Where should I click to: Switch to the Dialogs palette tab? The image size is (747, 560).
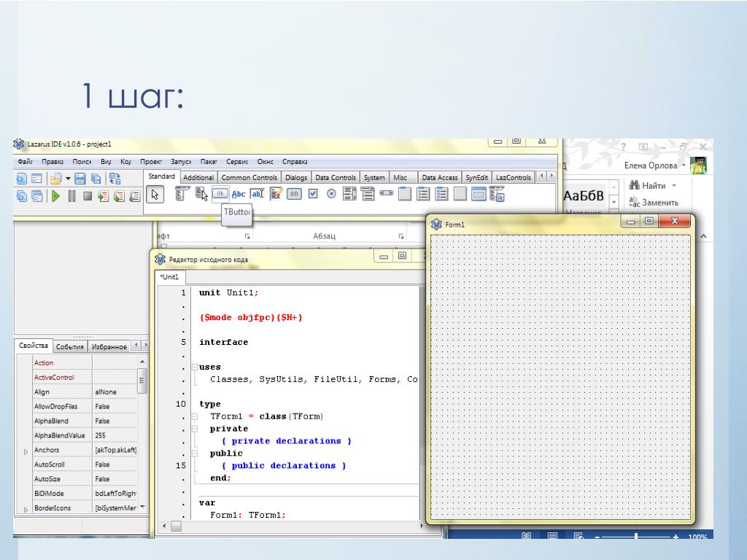(296, 178)
